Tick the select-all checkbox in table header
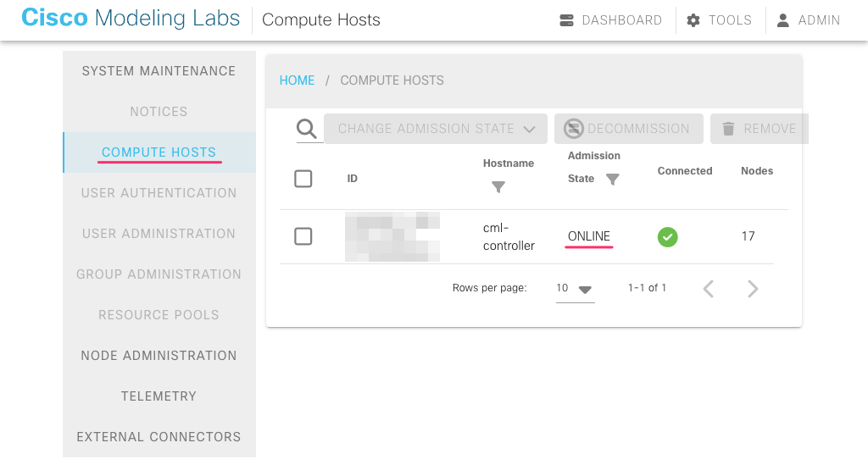868x465 pixels. coord(303,179)
